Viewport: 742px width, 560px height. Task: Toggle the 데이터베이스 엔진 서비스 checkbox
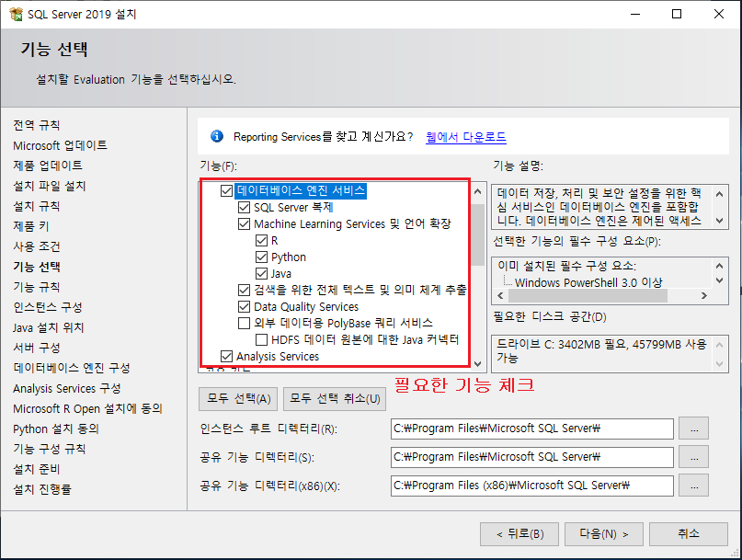pos(227,190)
